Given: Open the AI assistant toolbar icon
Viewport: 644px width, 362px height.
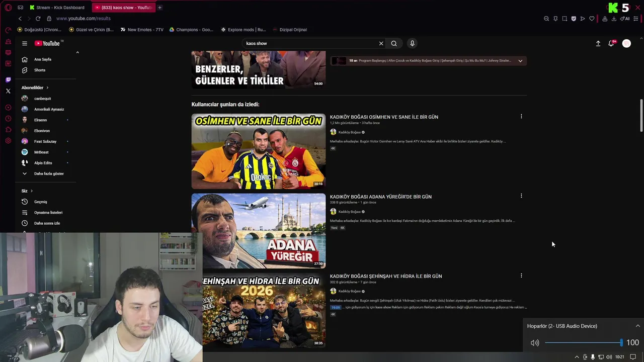Looking at the screenshot, I should click(x=625, y=19).
